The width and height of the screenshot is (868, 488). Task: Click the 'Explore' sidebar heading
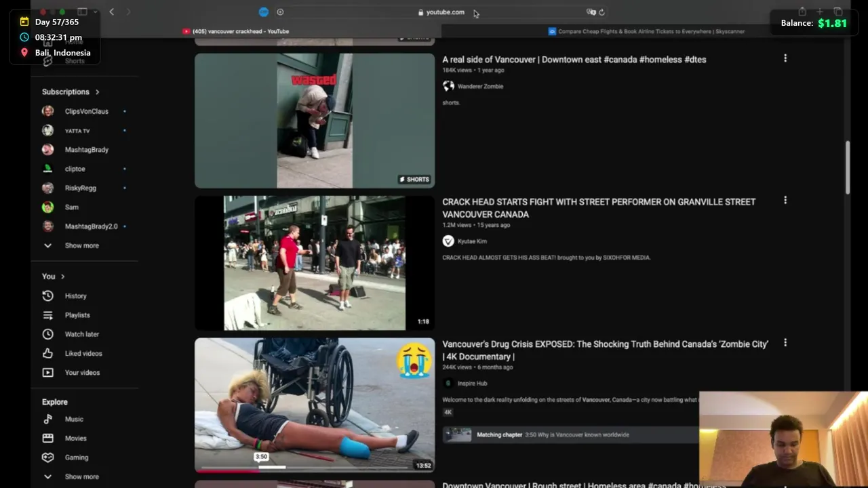click(x=55, y=402)
